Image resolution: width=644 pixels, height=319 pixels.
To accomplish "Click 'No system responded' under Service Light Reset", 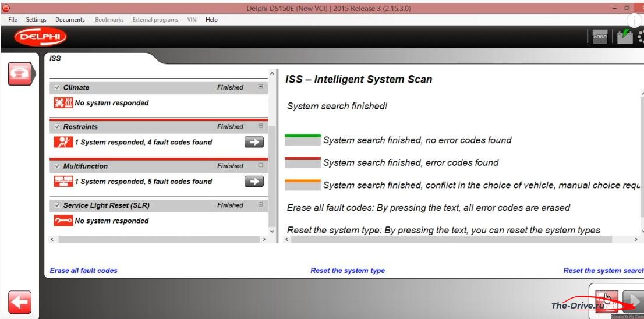I will [x=112, y=221].
